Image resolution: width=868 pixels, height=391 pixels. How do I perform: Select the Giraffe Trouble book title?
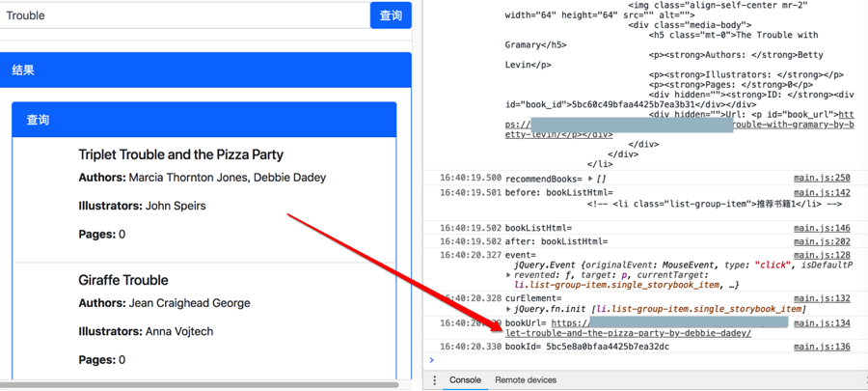click(123, 280)
